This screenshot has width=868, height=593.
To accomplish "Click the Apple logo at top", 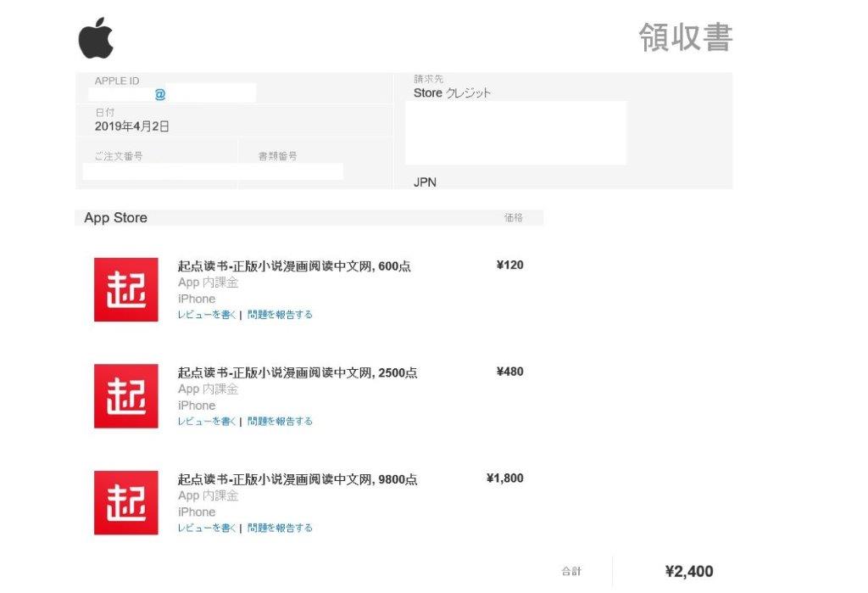I will pyautogui.click(x=96, y=37).
